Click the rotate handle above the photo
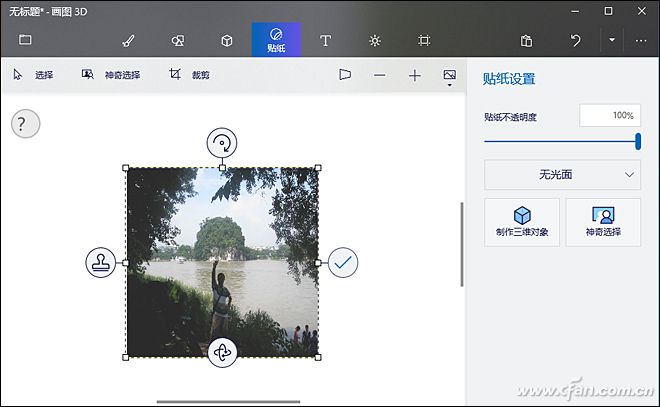Screen dimensions: 660x407 point(222,143)
